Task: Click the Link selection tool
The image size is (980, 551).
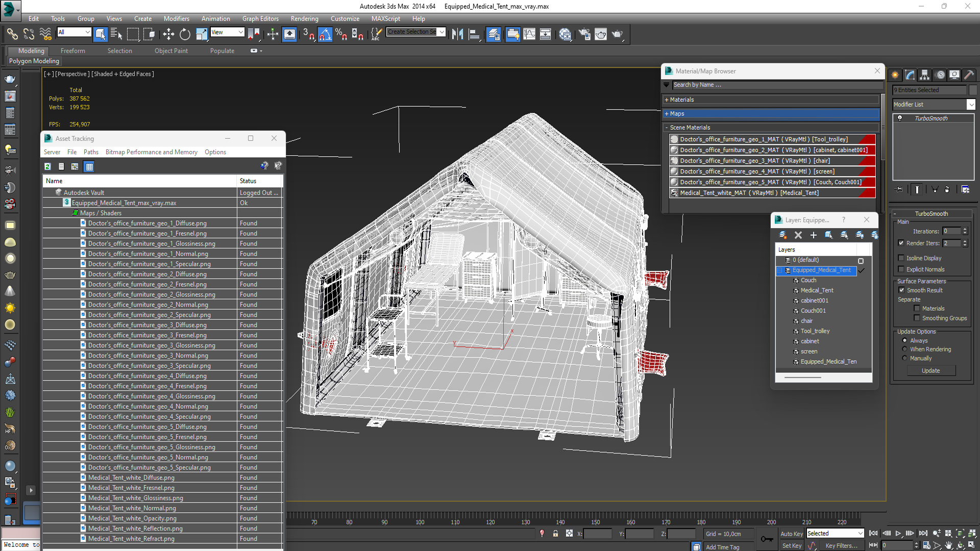Action: coord(12,34)
